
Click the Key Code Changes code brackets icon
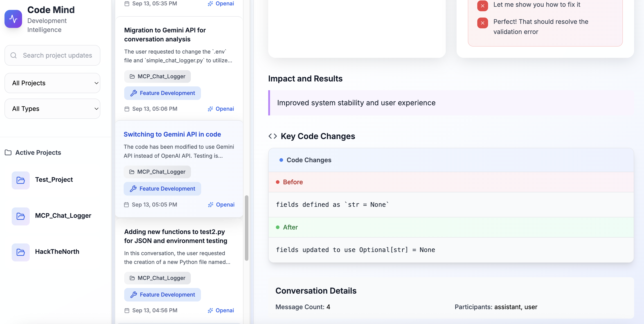(272, 136)
